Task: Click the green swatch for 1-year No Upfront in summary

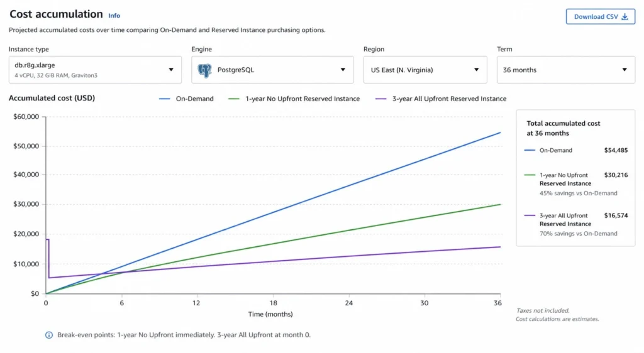Action: point(530,175)
